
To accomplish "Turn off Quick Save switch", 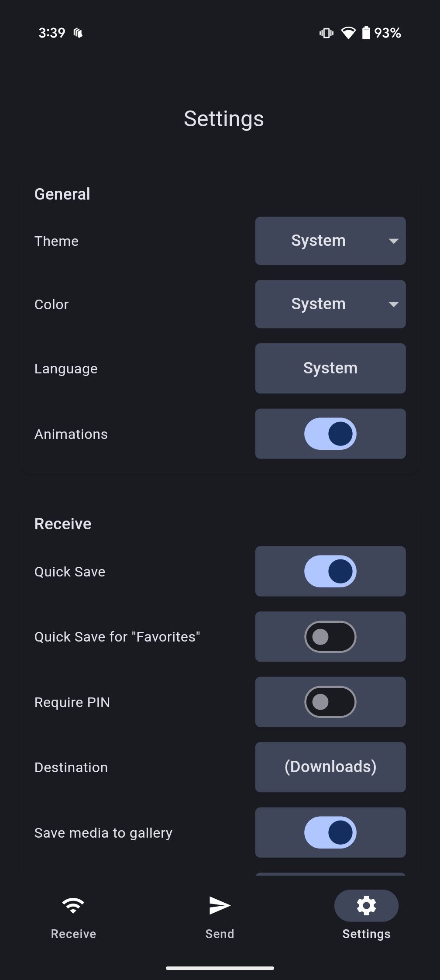I will pos(330,571).
